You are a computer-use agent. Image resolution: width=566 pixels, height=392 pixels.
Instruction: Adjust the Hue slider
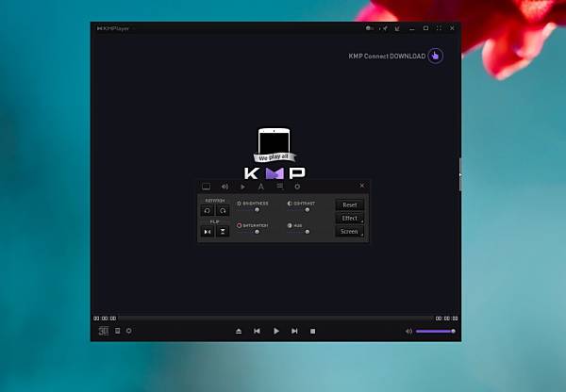coord(307,232)
